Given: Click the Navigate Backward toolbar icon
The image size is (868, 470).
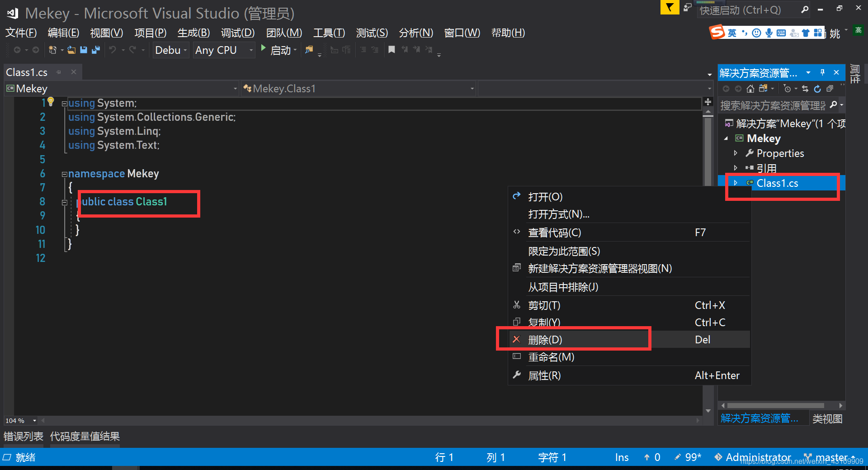Looking at the screenshot, I should coord(17,50).
